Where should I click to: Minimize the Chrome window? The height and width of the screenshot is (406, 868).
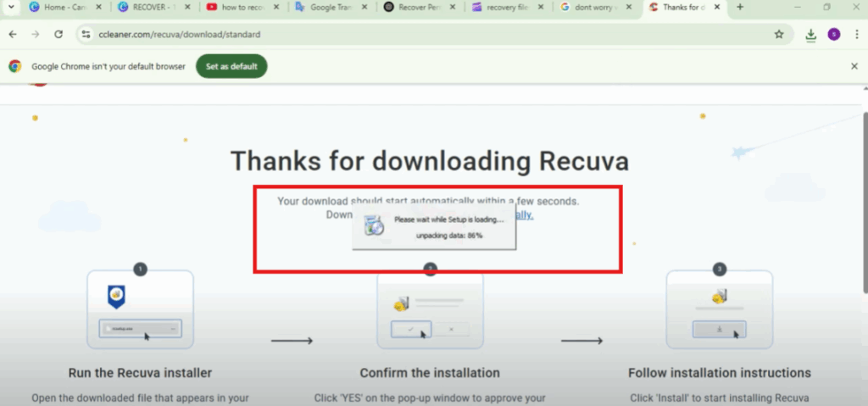click(798, 7)
